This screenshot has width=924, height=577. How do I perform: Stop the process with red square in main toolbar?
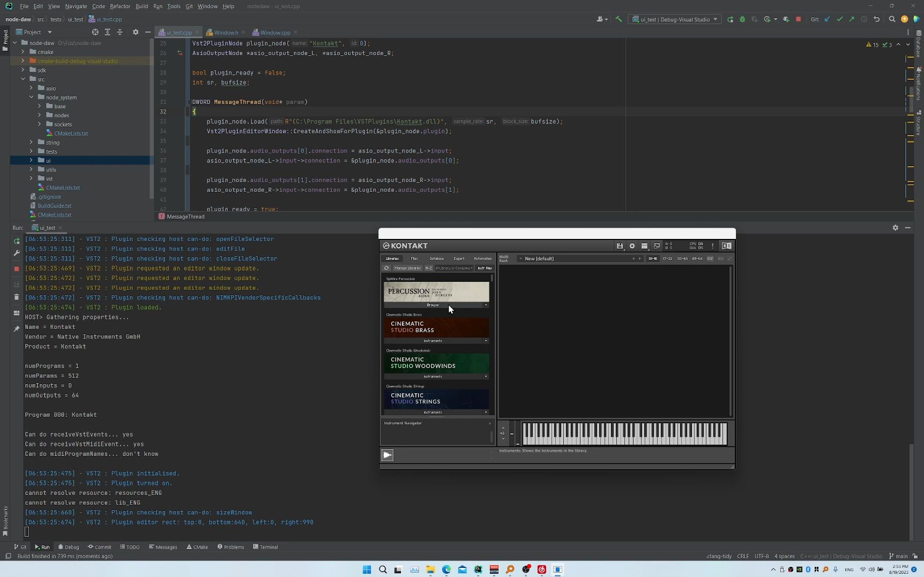798,19
